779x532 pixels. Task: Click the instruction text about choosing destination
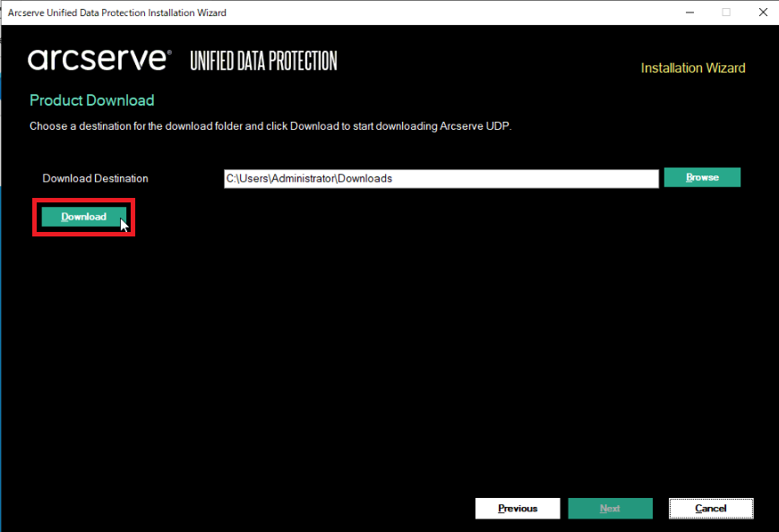pos(270,126)
